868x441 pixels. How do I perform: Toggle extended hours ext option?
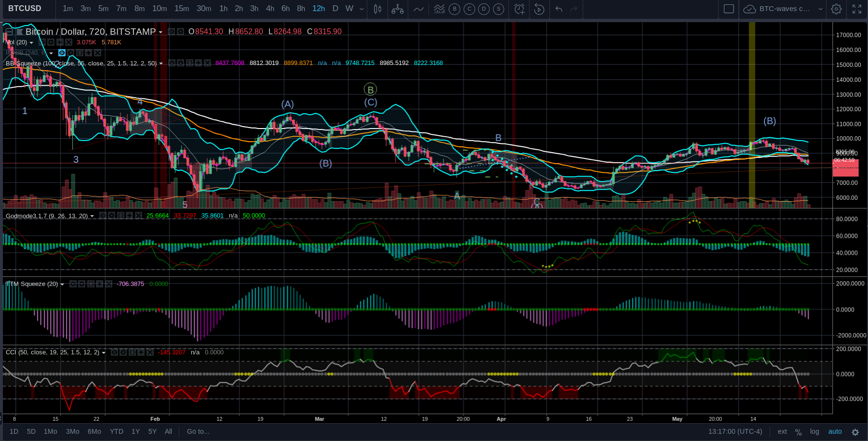(x=782, y=431)
